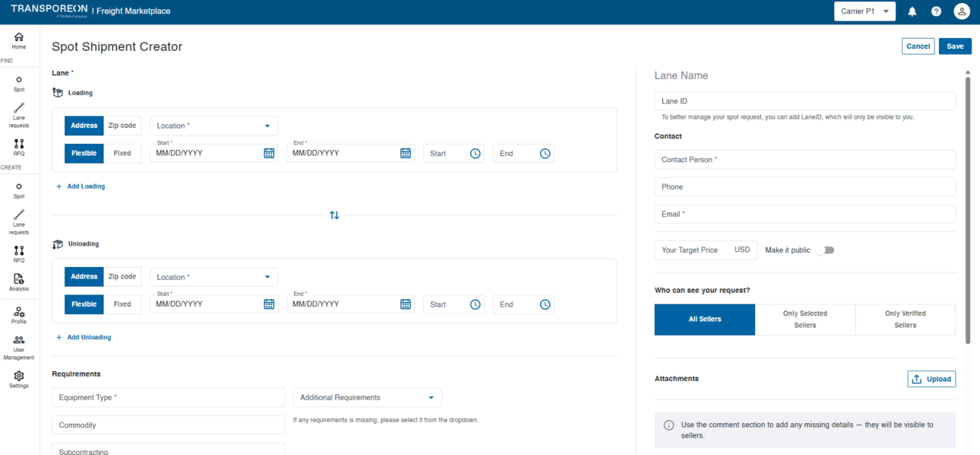Click the notifications bell icon
This screenshot has width=980, height=455.
[x=912, y=11]
